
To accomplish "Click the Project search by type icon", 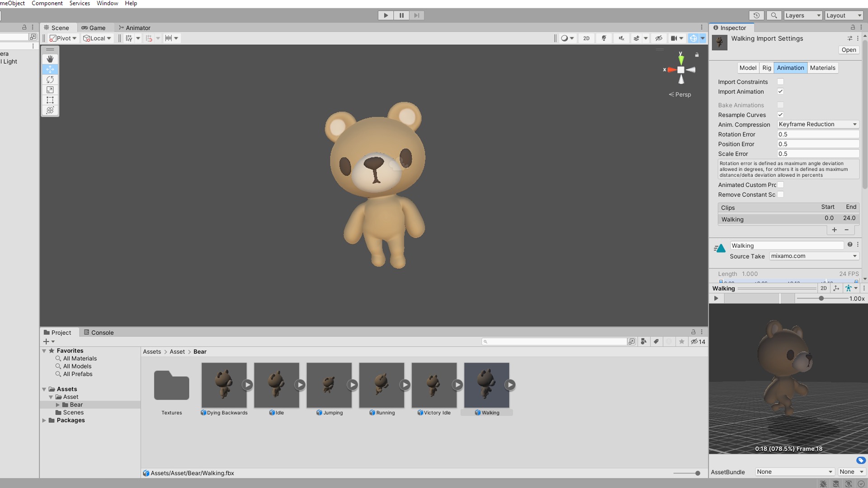I will (x=644, y=342).
